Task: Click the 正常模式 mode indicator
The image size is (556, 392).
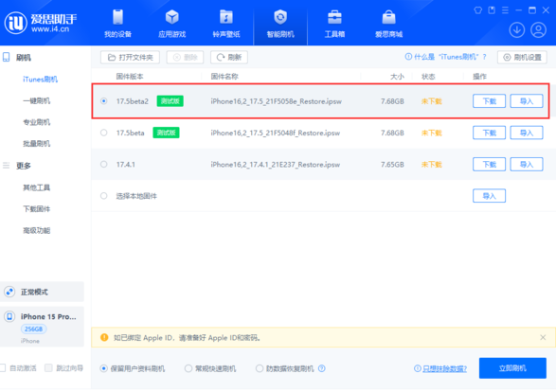Action: [42, 292]
